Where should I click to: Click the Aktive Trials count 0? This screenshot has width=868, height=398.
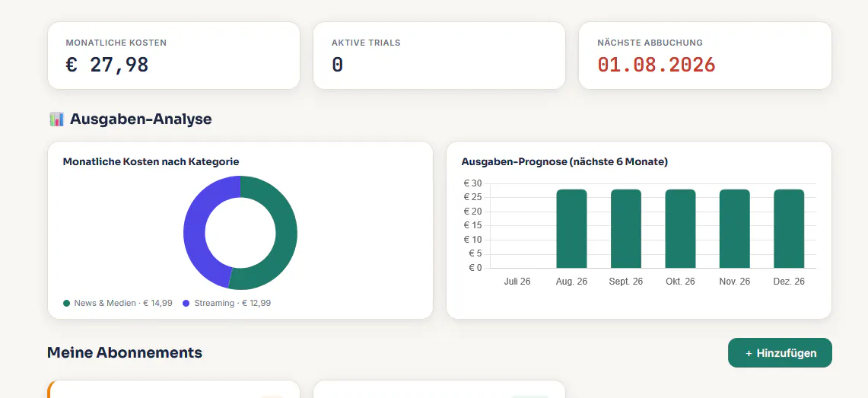coord(337,65)
